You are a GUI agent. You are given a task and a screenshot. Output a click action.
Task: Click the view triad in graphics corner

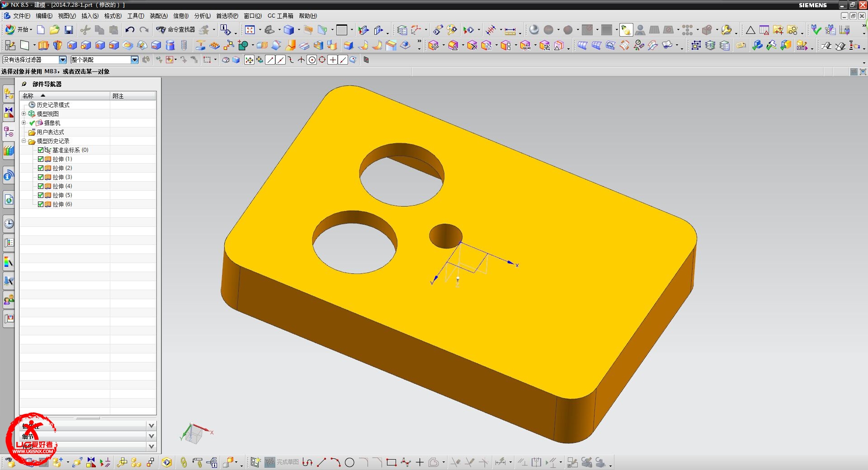196,433
